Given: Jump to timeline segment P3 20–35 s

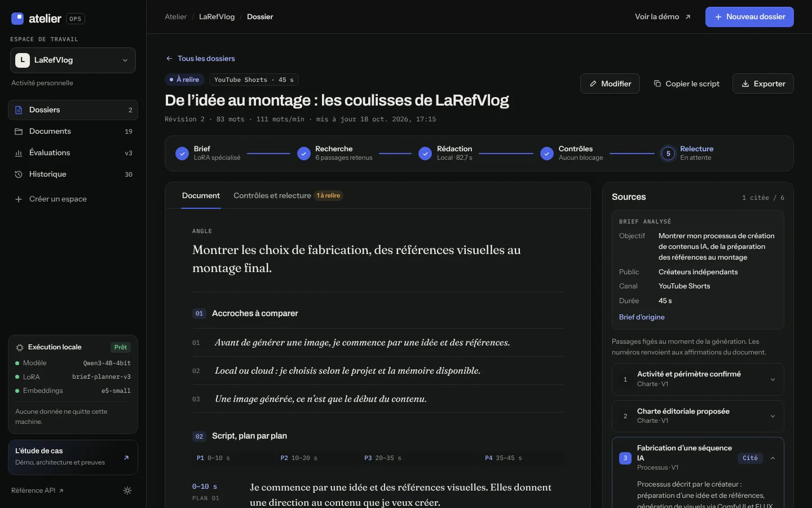Looking at the screenshot, I should 420,458.
